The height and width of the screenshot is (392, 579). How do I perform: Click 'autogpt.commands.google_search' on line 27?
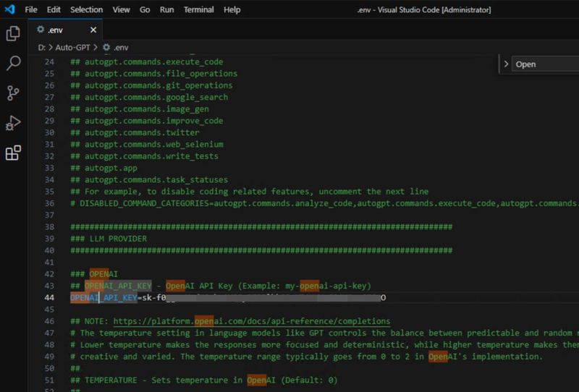tap(156, 97)
